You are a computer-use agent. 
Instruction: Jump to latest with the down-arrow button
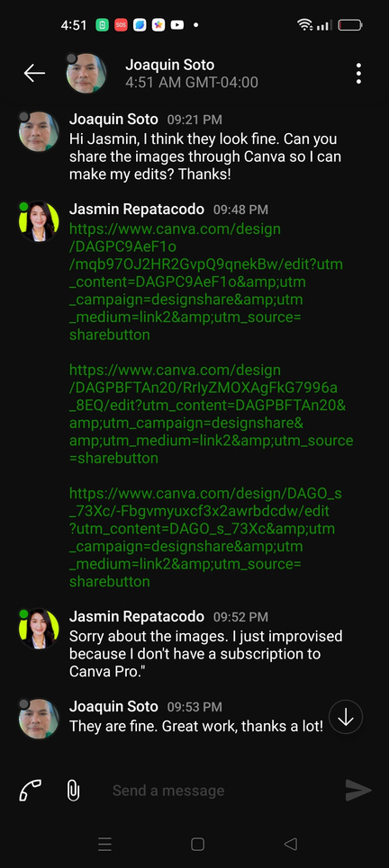[x=346, y=717]
